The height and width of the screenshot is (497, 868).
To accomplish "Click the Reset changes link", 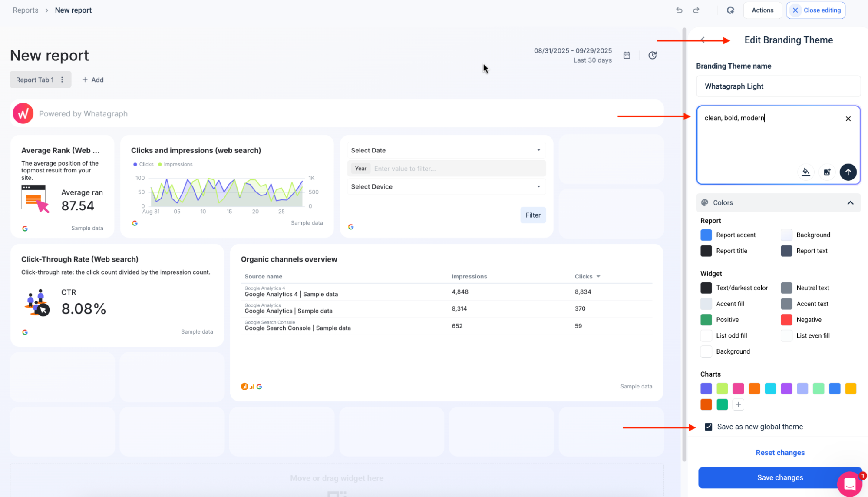I will tap(780, 452).
